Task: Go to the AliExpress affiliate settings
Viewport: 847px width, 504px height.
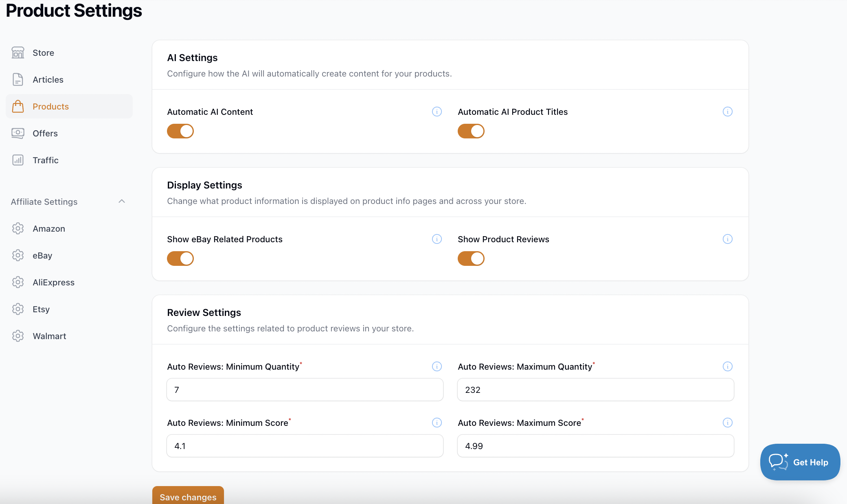Action: point(53,283)
